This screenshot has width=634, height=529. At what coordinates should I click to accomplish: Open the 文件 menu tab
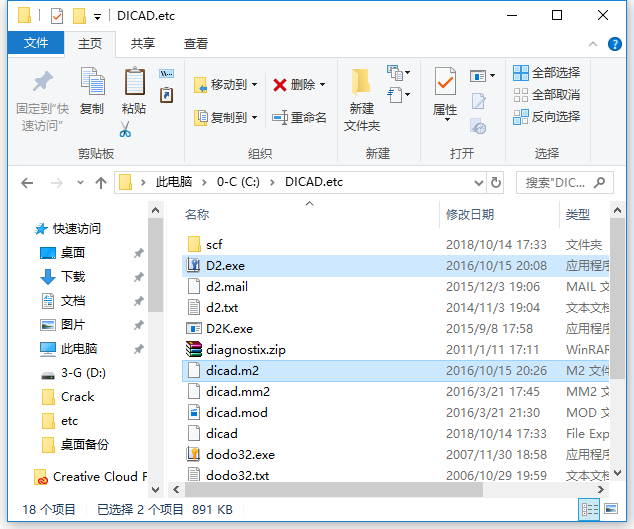pyautogui.click(x=36, y=43)
